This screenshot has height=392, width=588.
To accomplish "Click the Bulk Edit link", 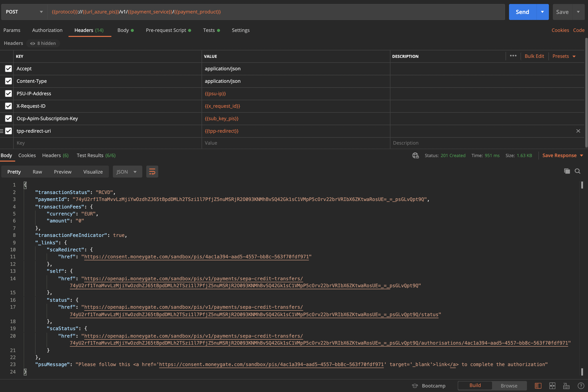I will (x=534, y=56).
